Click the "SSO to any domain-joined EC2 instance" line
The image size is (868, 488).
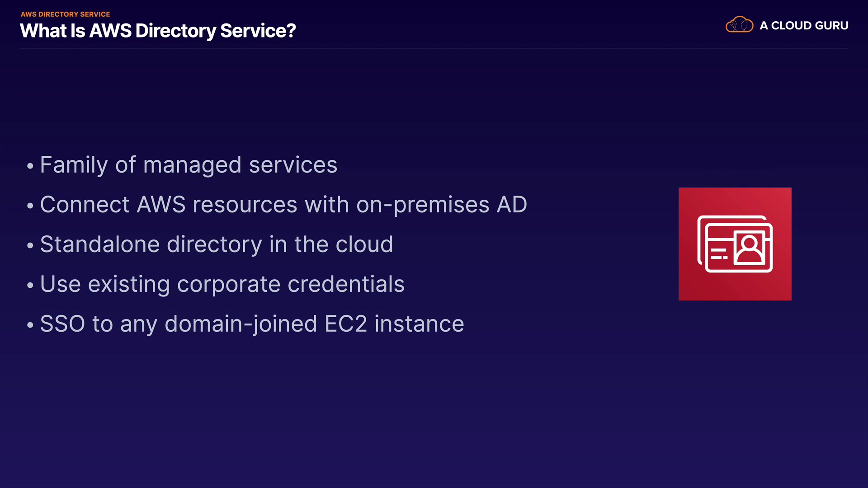coord(252,324)
